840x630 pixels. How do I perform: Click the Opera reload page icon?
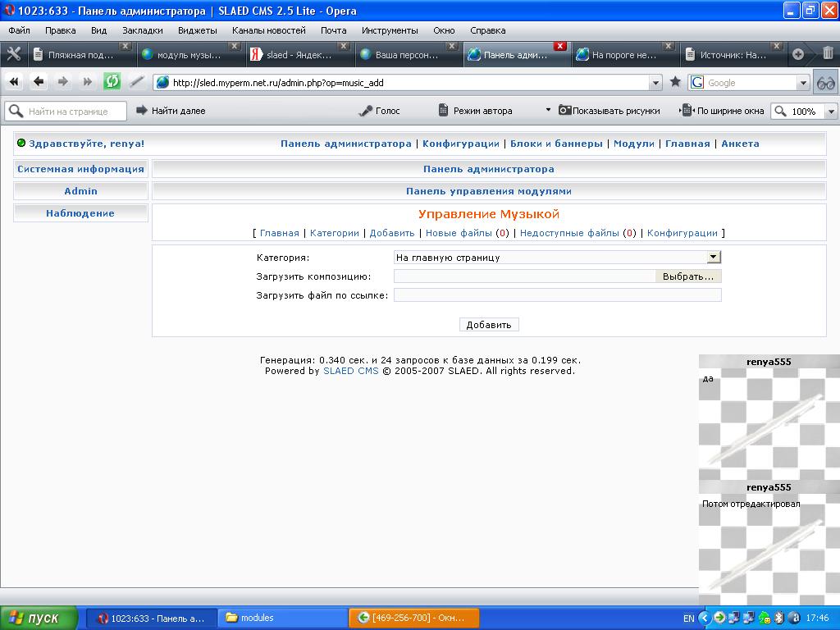(x=112, y=81)
